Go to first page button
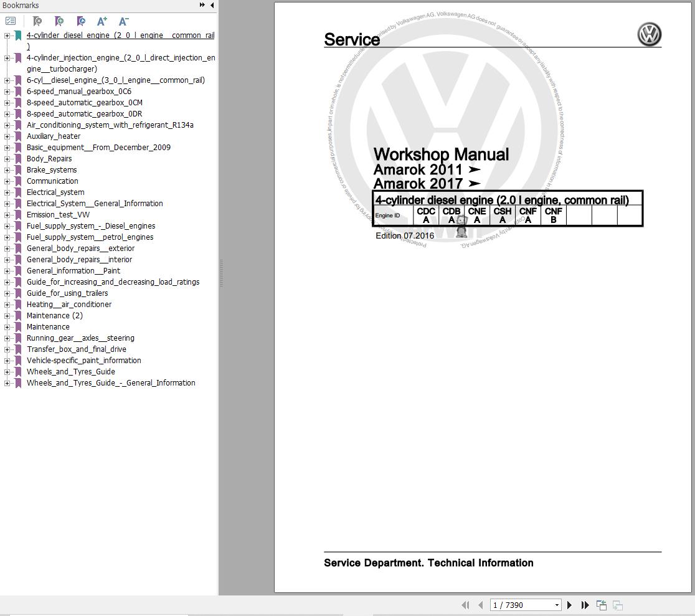Screen dimensions: 695x616 tap(465, 605)
